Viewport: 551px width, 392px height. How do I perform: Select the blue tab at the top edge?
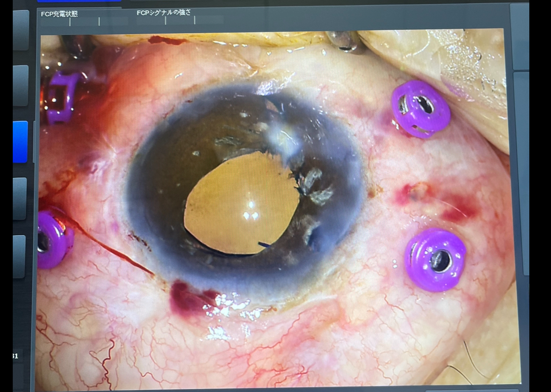[79, 2]
